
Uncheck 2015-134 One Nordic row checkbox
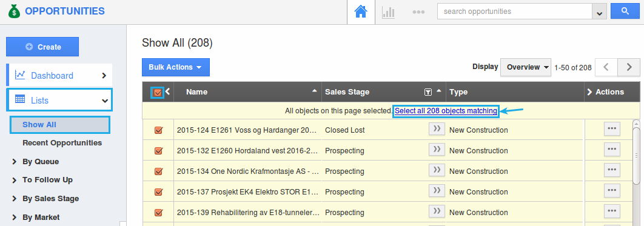158,171
